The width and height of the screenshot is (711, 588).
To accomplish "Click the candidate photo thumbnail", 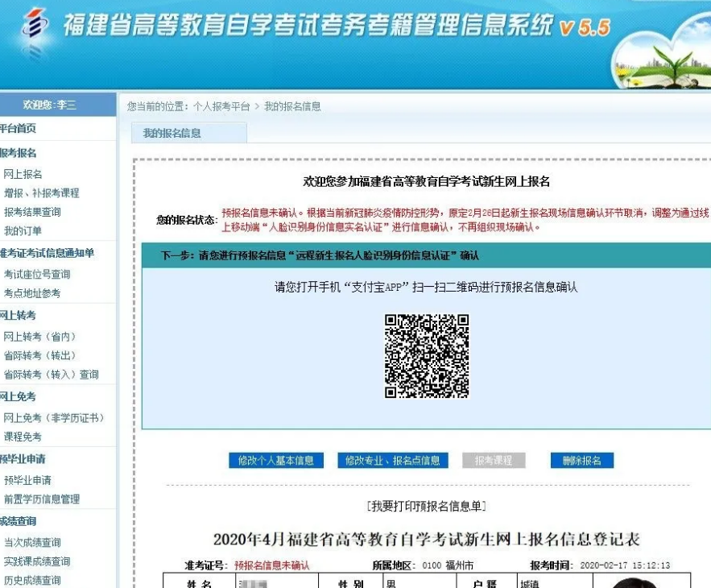I will 642,582.
